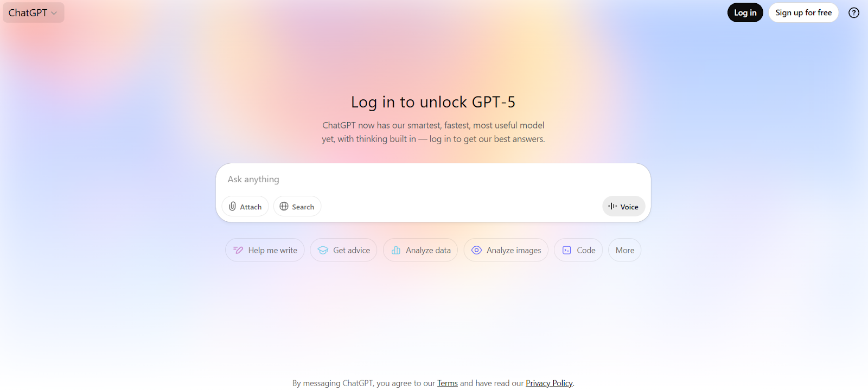Click the chevron next to ChatGPT
The image size is (868, 390).
click(x=54, y=13)
